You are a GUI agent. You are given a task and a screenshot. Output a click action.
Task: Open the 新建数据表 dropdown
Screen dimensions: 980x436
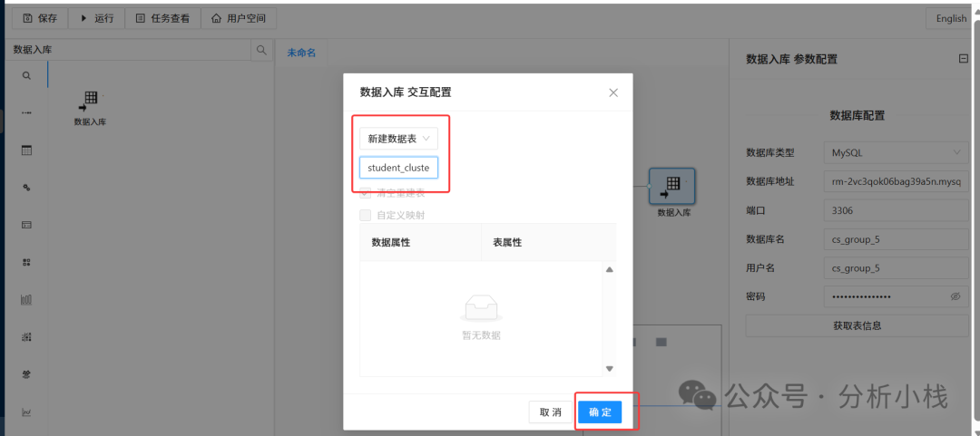[x=398, y=139]
